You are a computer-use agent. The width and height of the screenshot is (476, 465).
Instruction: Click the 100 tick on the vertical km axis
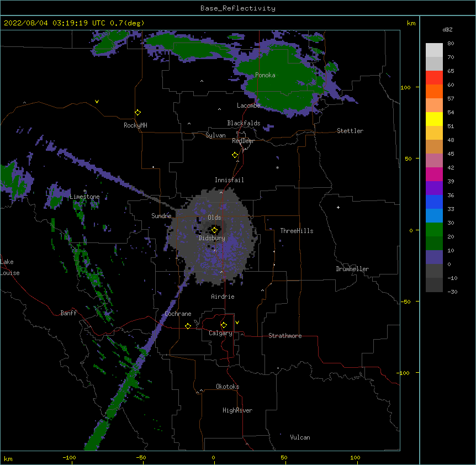(x=405, y=87)
